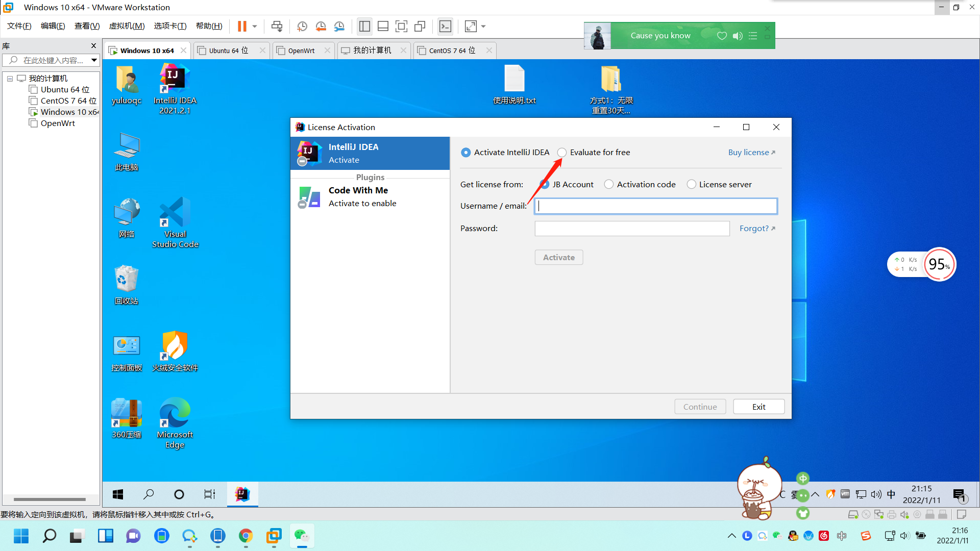
Task: Open 虚拟机(M) menu
Action: [127, 26]
